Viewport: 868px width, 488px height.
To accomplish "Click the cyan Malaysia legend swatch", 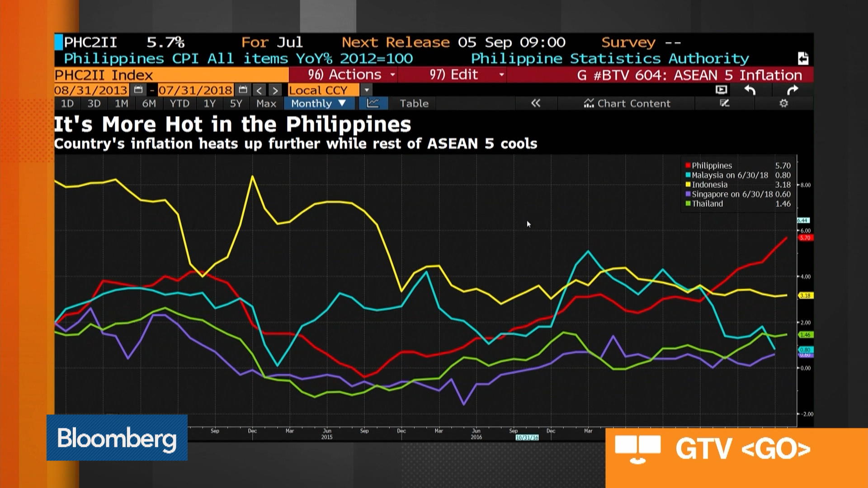I will (x=688, y=175).
